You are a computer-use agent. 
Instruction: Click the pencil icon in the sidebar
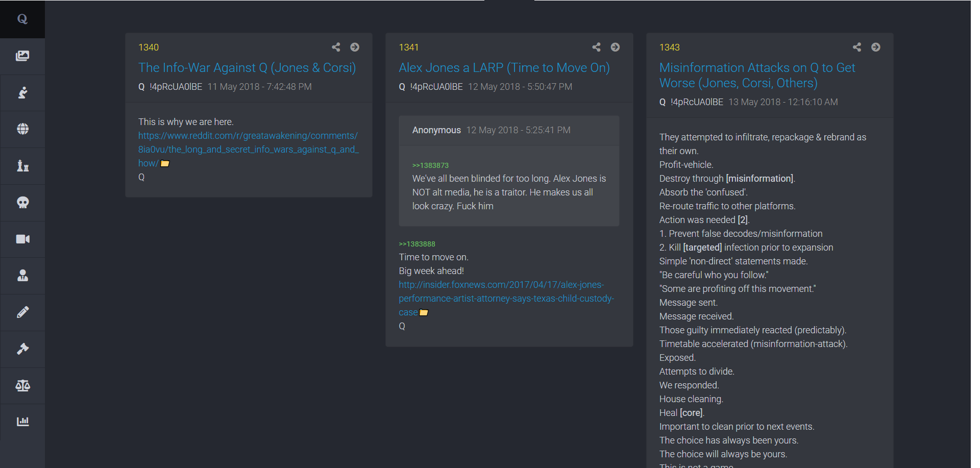click(x=22, y=312)
